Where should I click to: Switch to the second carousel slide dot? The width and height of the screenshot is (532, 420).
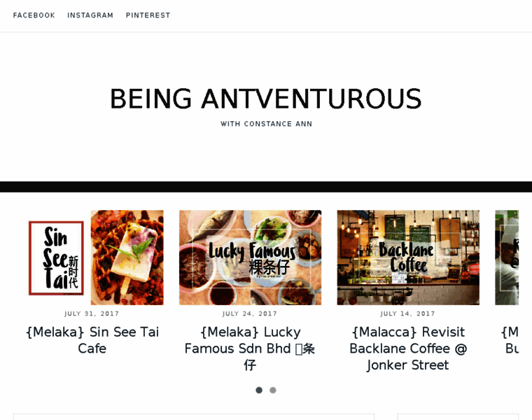coord(273,390)
